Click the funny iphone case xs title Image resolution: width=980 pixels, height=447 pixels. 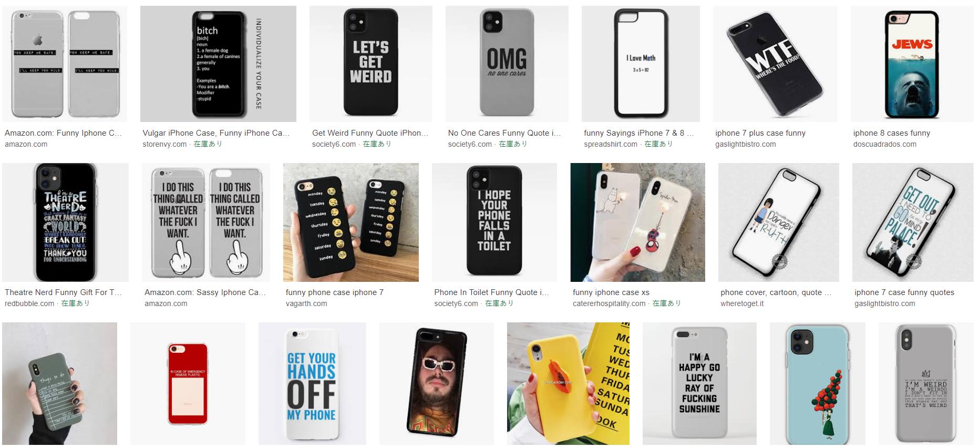(611, 292)
